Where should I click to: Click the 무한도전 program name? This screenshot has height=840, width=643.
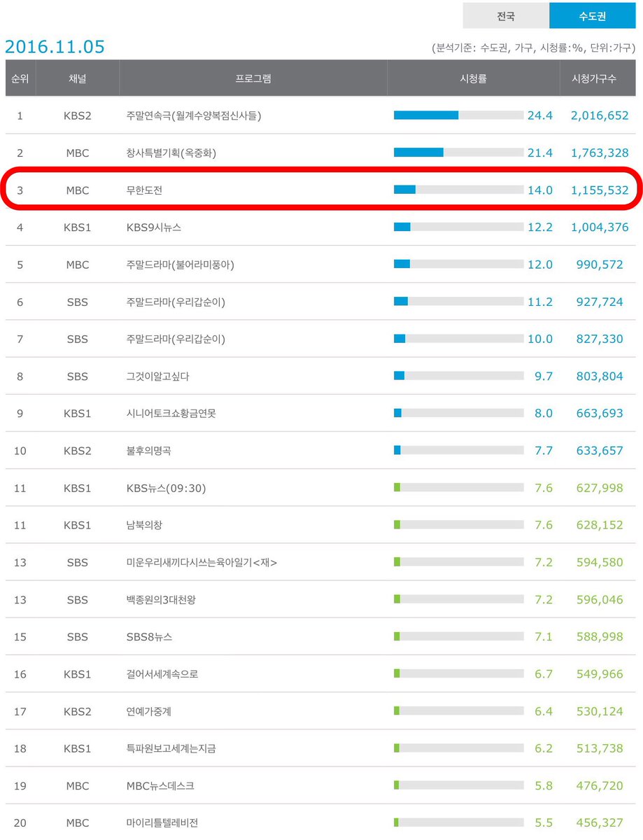click(144, 190)
